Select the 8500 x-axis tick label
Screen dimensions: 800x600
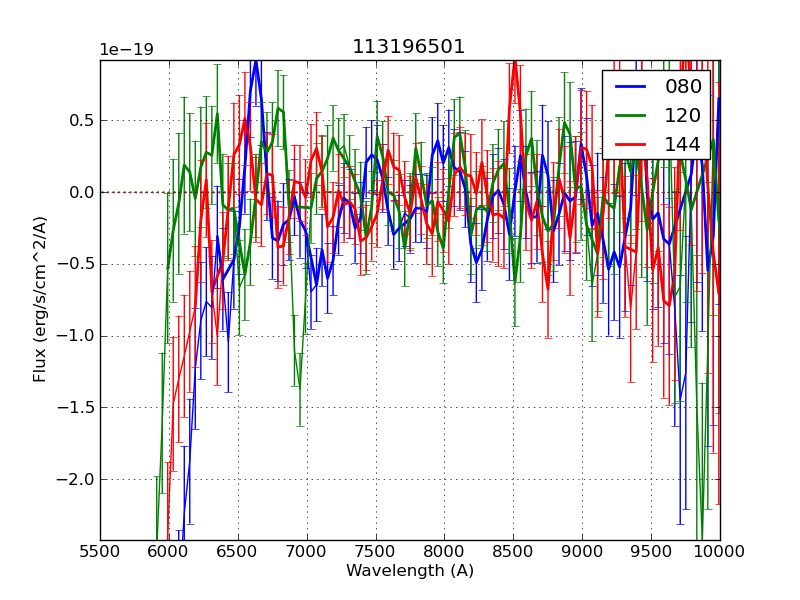pos(513,551)
